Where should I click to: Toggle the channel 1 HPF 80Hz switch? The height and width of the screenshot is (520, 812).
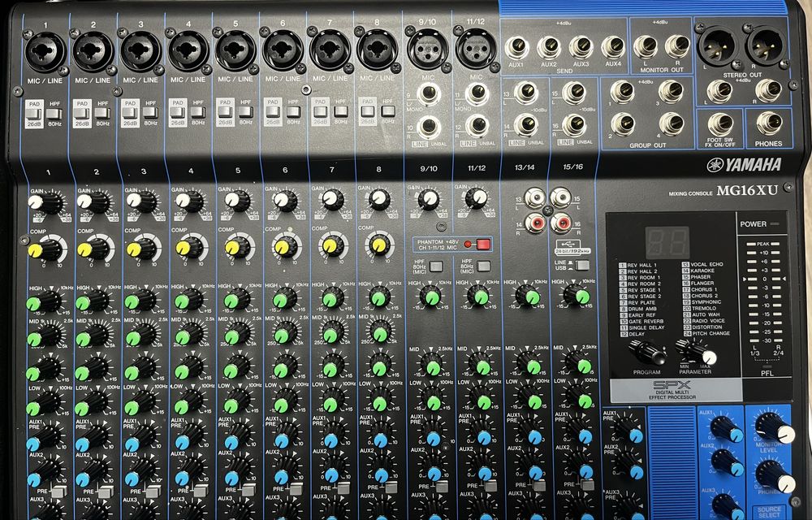[x=54, y=114]
